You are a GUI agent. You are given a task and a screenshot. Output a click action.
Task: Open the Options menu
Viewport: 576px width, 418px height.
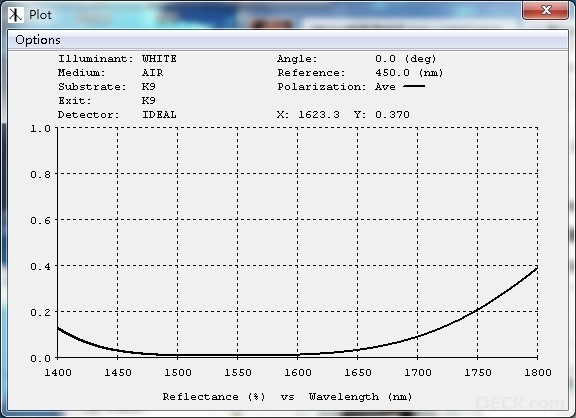pyautogui.click(x=38, y=40)
